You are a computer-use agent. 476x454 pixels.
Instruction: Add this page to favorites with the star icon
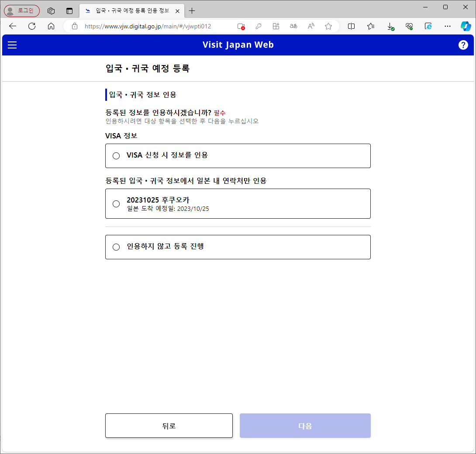[328, 26]
